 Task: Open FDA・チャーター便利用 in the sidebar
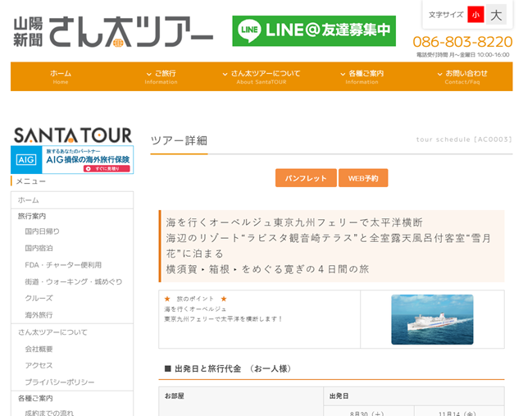coord(63,265)
